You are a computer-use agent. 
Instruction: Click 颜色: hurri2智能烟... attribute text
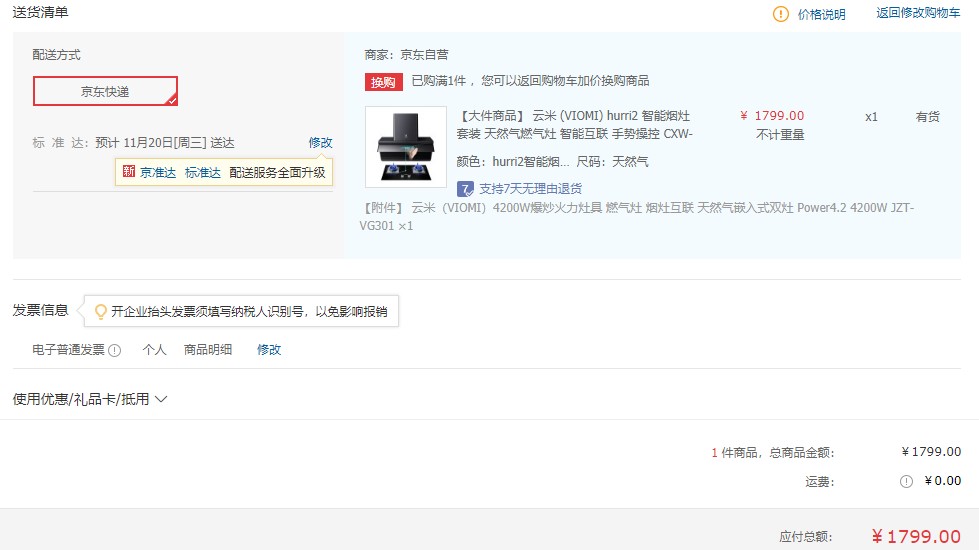pyautogui.click(x=513, y=162)
